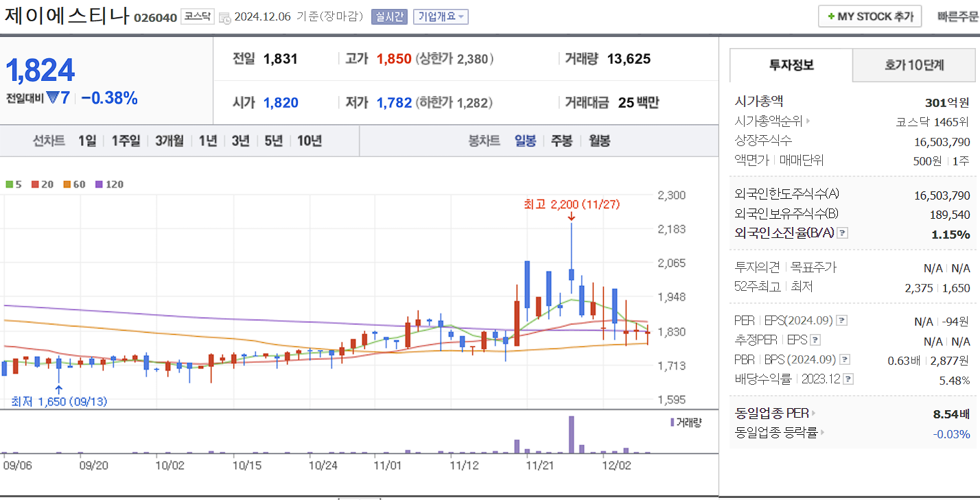
Task: Click the tallest volume bar near 11/27
Action: tap(571, 434)
